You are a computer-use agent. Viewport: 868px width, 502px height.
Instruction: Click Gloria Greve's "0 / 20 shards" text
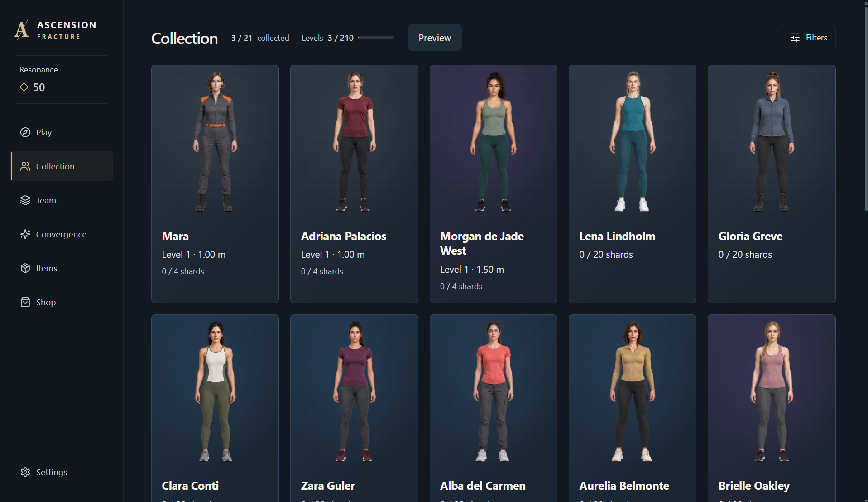click(745, 255)
